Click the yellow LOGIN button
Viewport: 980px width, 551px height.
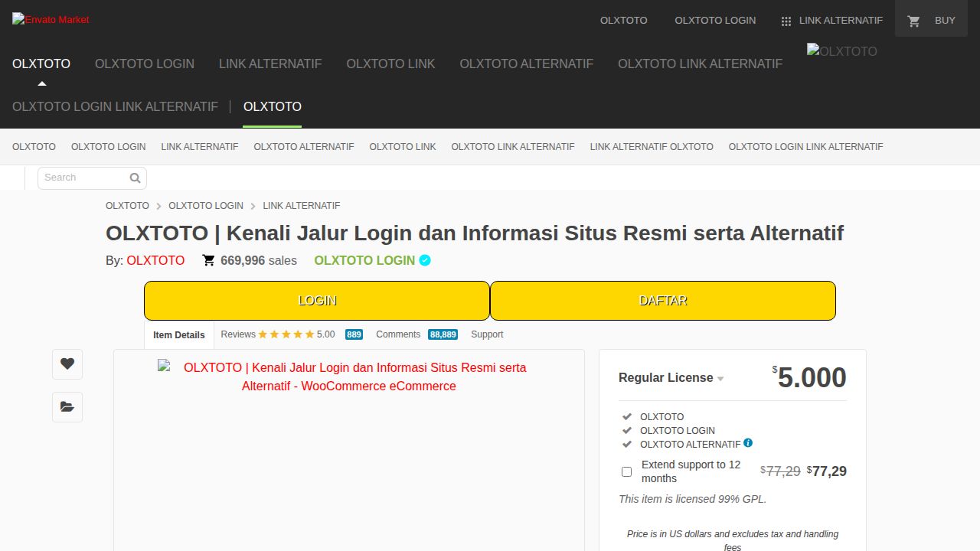point(317,301)
